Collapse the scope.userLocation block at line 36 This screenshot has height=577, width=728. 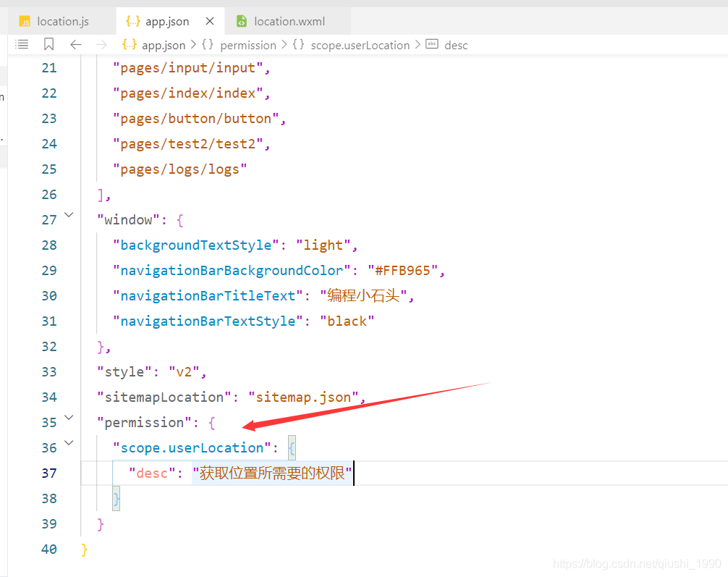(x=69, y=443)
